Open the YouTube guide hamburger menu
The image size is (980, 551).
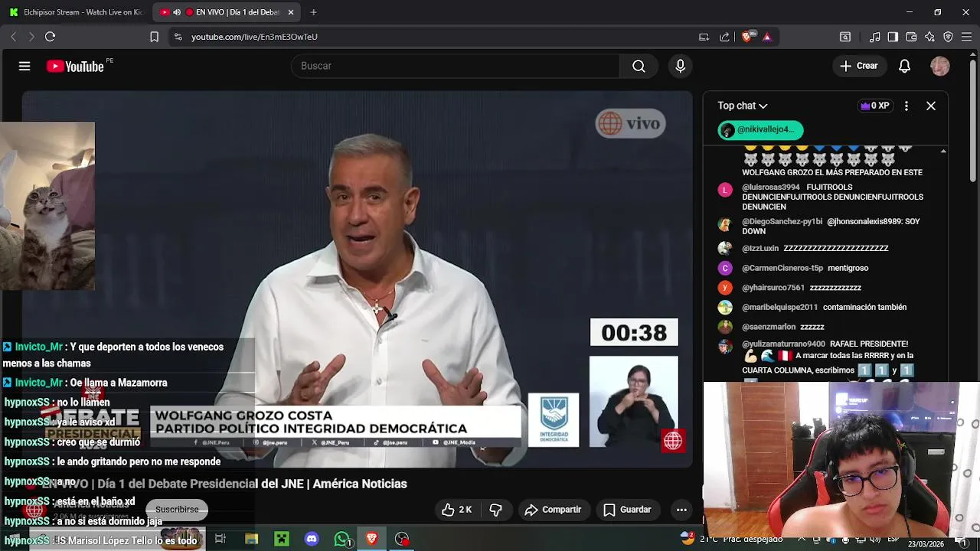pos(24,67)
